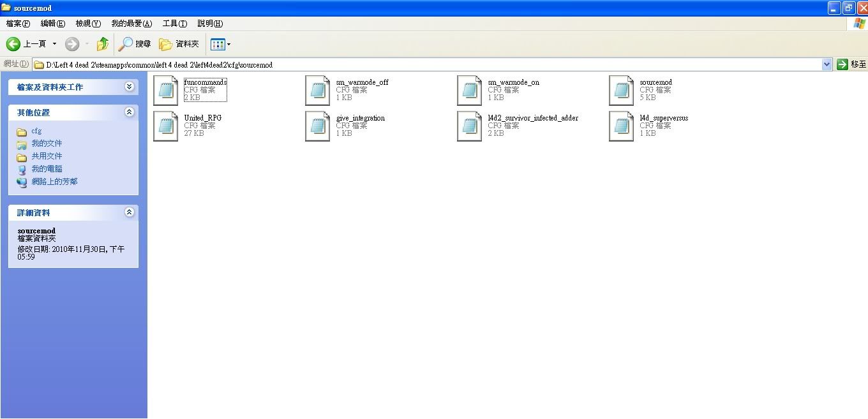Select the United_RPG file icon
The image size is (868, 419).
166,126
